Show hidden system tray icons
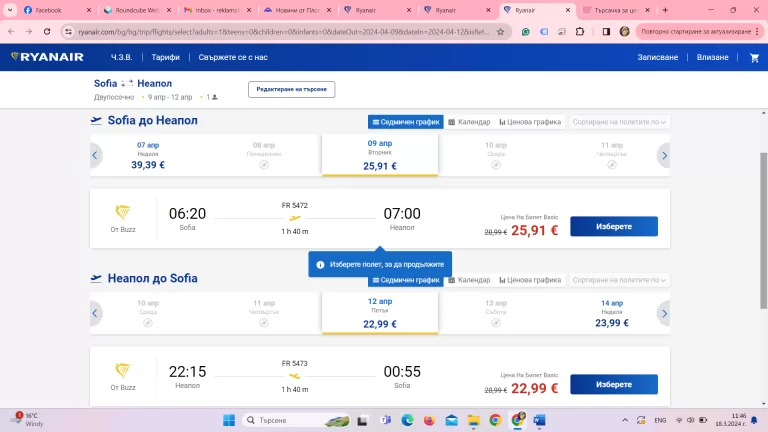Screen dimensions: 768x432 pos(625,420)
